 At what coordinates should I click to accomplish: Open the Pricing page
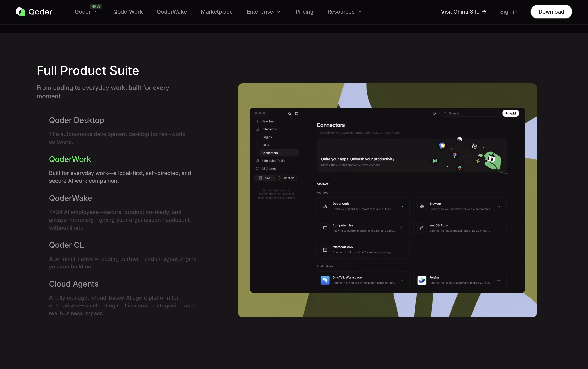(304, 12)
